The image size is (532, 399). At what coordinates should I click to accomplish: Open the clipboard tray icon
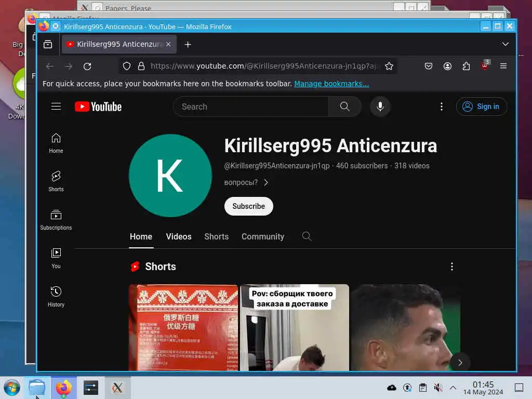(x=423, y=388)
